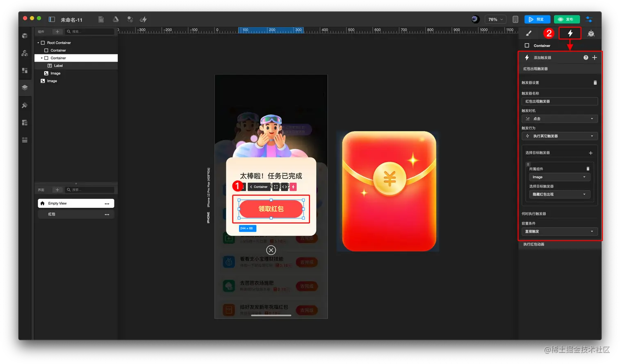620x364 pixels.
Task: Select the 执行红包动画 trigger row
Action: 560,244
